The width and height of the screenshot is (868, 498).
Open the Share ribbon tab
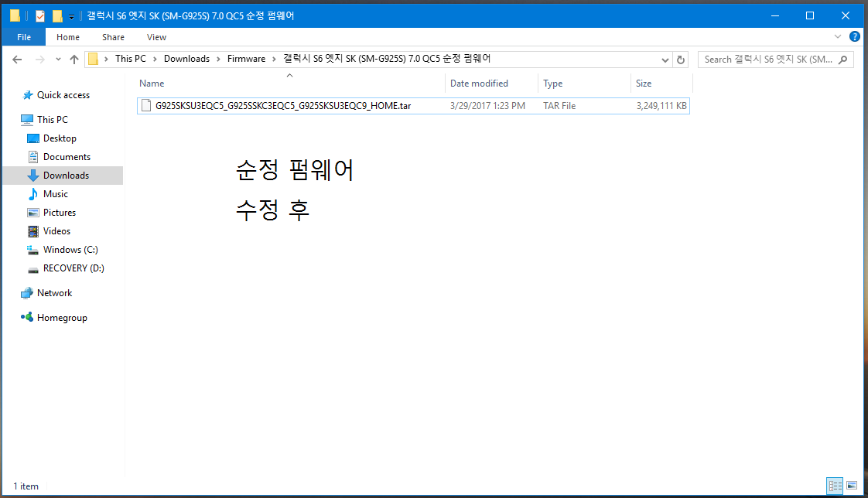pos(113,37)
